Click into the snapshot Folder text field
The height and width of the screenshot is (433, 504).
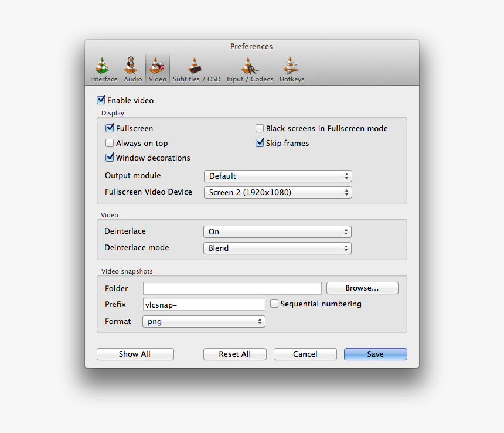pos(232,288)
